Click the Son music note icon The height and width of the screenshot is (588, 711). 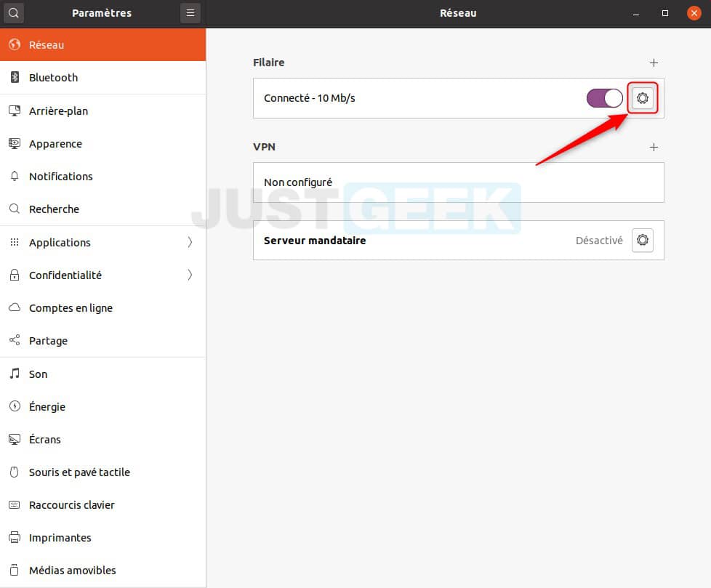tap(15, 374)
